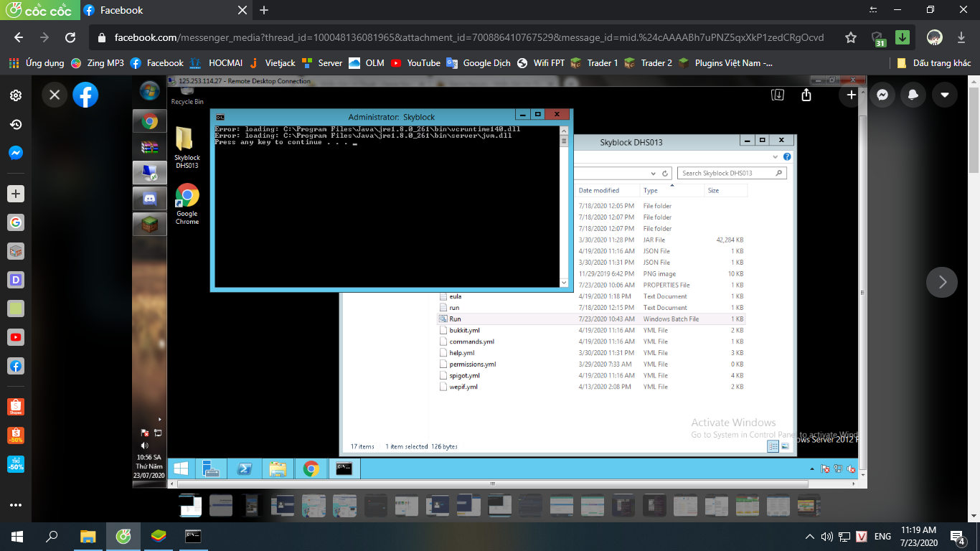This screenshot has width=980, height=551.
Task: Open the Google shortcut in the sidebar
Action: click(x=16, y=222)
